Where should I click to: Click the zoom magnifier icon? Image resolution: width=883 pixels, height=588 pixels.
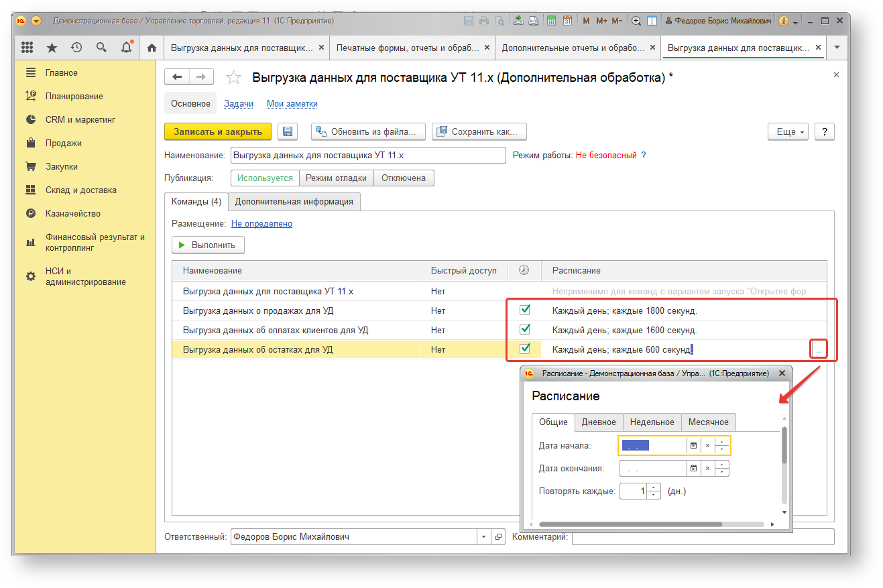(x=637, y=21)
